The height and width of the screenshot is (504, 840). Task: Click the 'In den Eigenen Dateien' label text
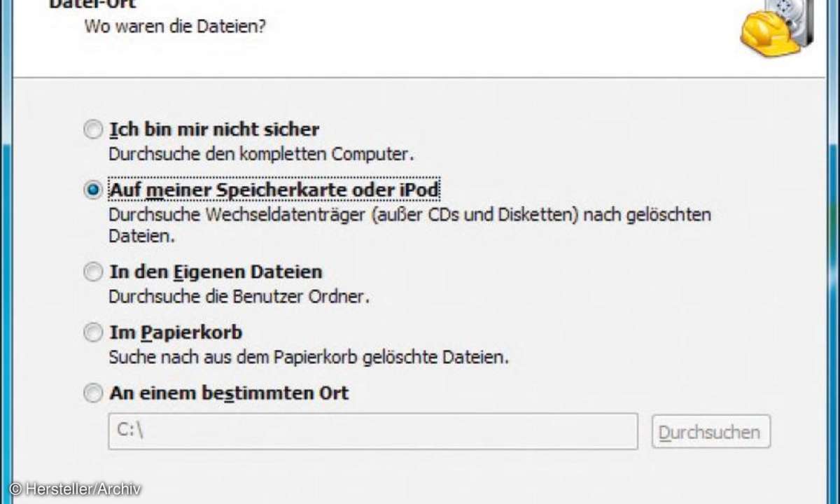coord(216,272)
